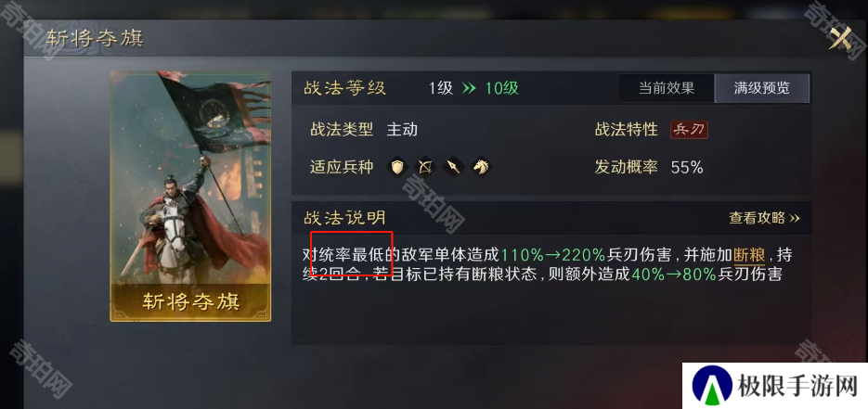Tap the 发动概率 55% value
This screenshot has width=868, height=409.
686,168
